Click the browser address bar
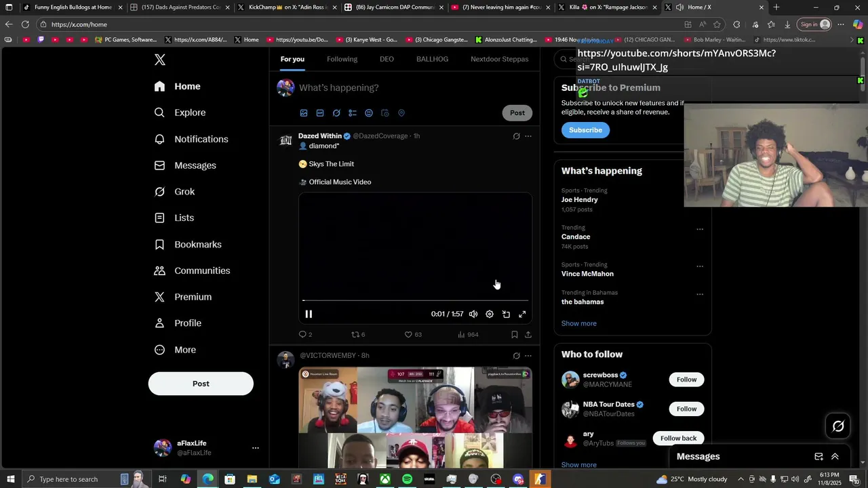The height and width of the screenshot is (488, 868). [x=359, y=24]
